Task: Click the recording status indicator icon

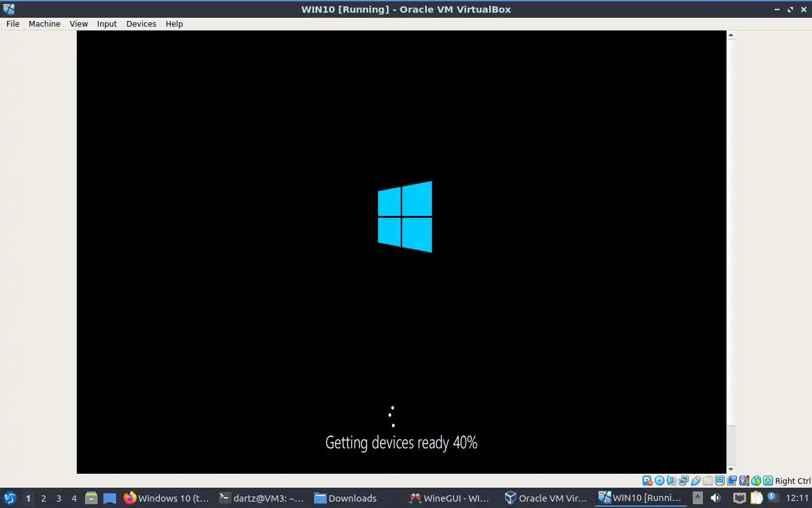Action: coord(732,481)
